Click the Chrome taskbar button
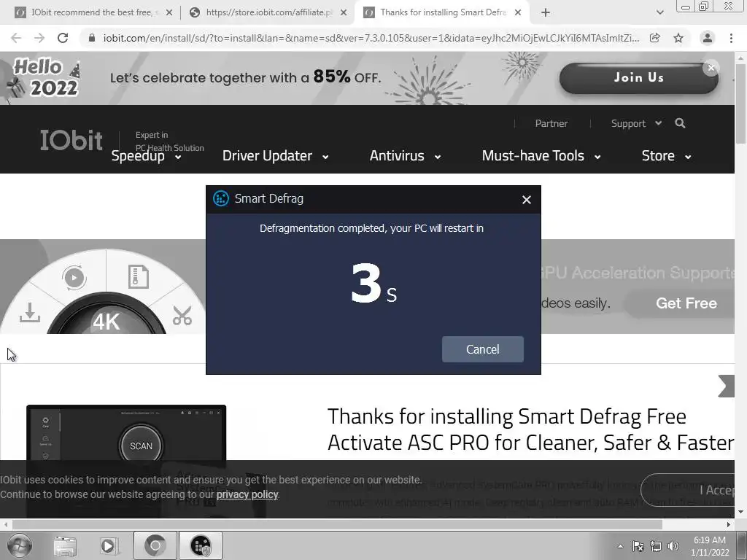 tap(155, 545)
